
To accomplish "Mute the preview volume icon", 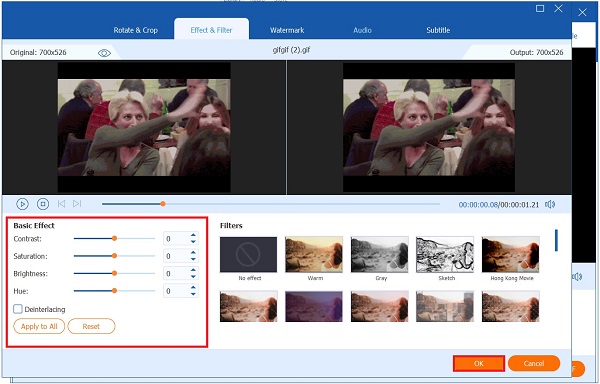I will tap(550, 205).
